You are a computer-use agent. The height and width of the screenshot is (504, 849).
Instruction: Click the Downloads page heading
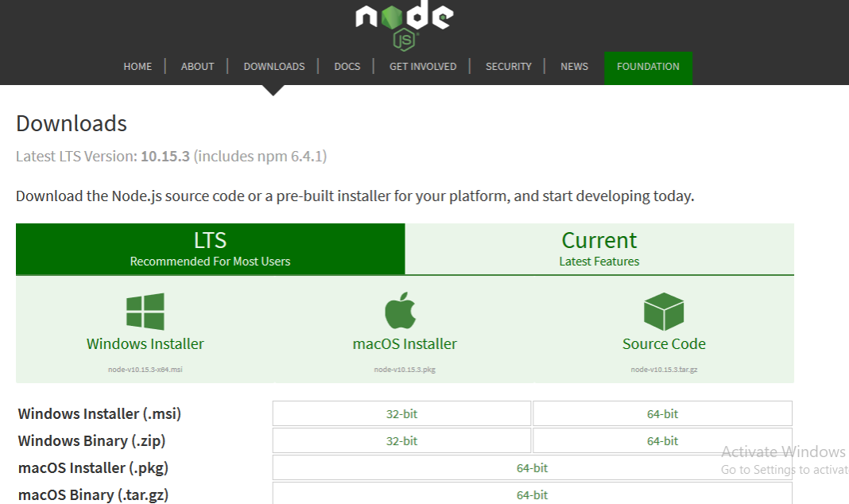coord(72,123)
